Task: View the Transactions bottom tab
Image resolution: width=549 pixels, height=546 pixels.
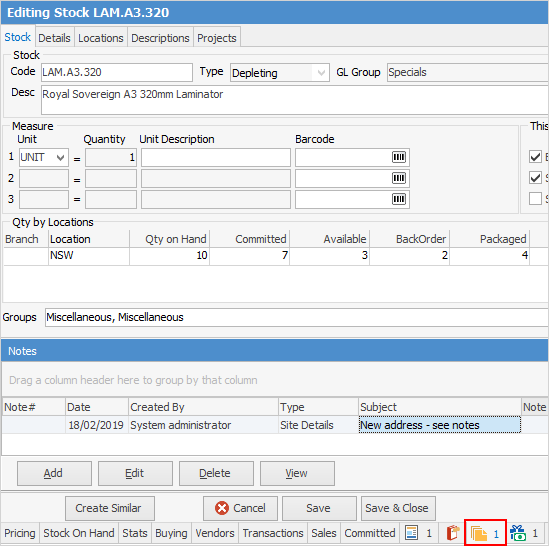Action: click(x=273, y=533)
